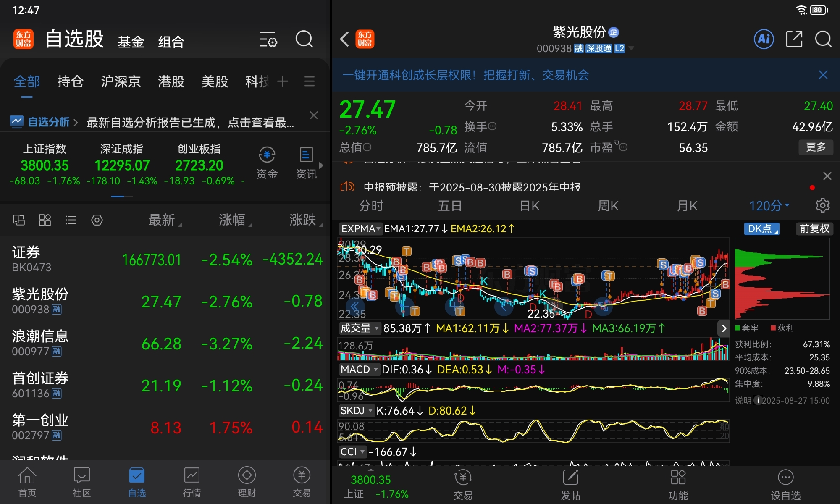Tap the search magnifier in watchlist header

tap(304, 39)
